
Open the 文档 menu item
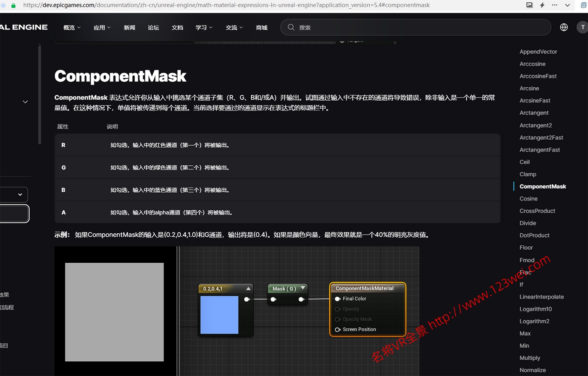pyautogui.click(x=177, y=27)
